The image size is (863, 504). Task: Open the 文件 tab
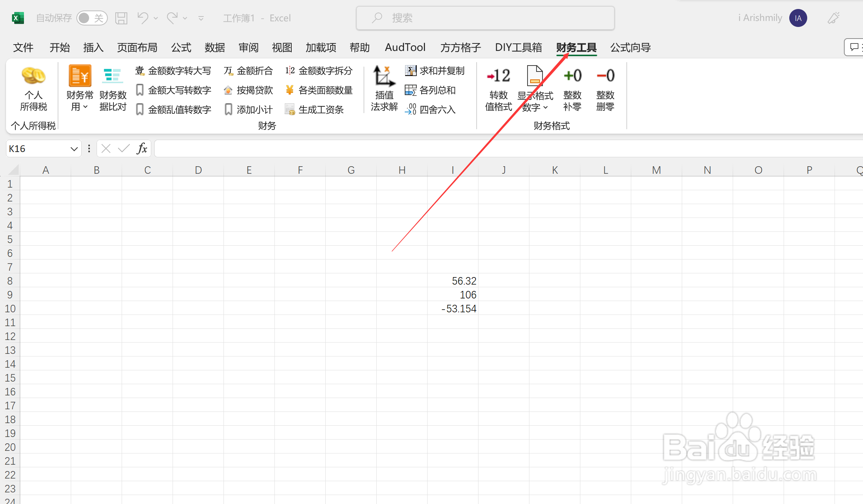(x=23, y=48)
